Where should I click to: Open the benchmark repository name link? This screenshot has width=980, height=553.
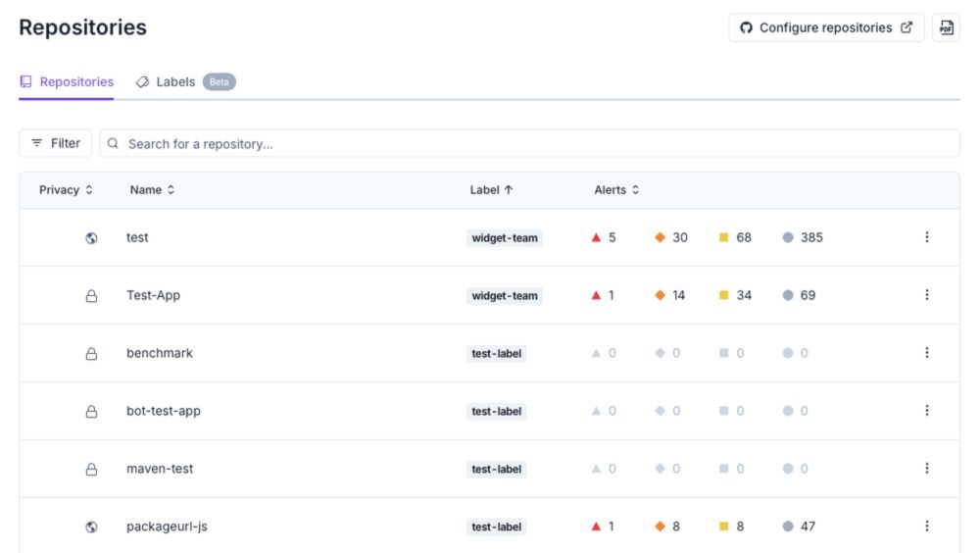160,353
